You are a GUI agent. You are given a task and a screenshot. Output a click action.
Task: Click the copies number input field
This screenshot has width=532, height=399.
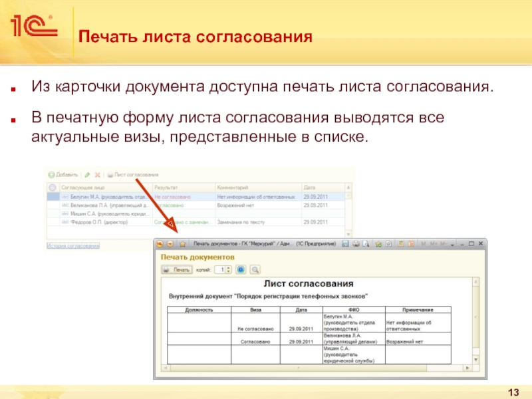pos(220,270)
